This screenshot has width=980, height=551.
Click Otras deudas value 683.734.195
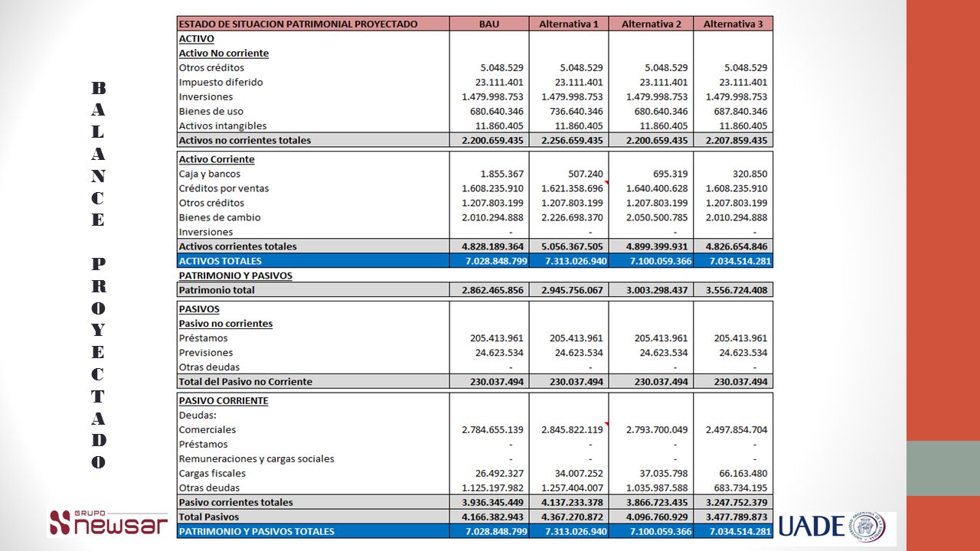click(740, 487)
